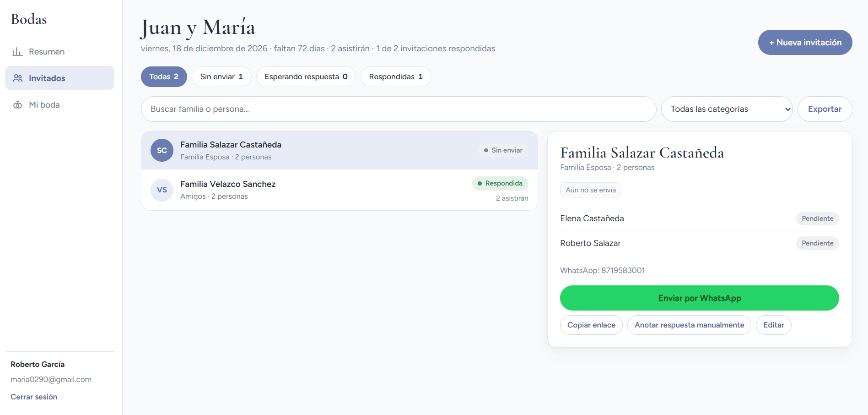Screen dimensions: 868x415
Task: Click Cerrar sesión link
Action: pyautogui.click(x=34, y=397)
